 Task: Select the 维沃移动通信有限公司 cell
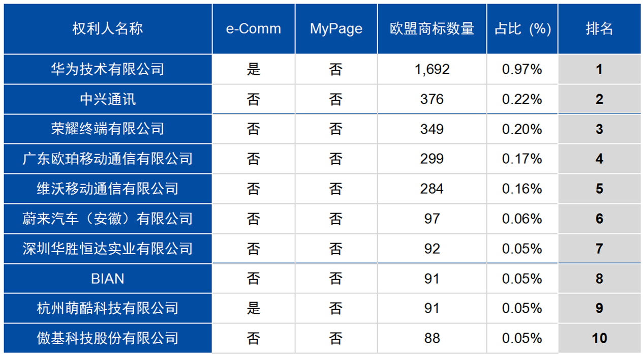point(108,189)
